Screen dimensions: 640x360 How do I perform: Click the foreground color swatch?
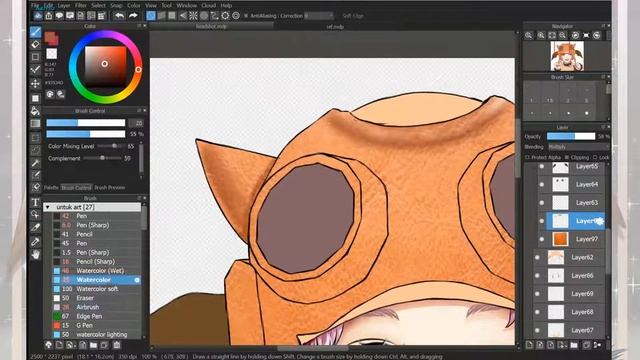(50, 37)
